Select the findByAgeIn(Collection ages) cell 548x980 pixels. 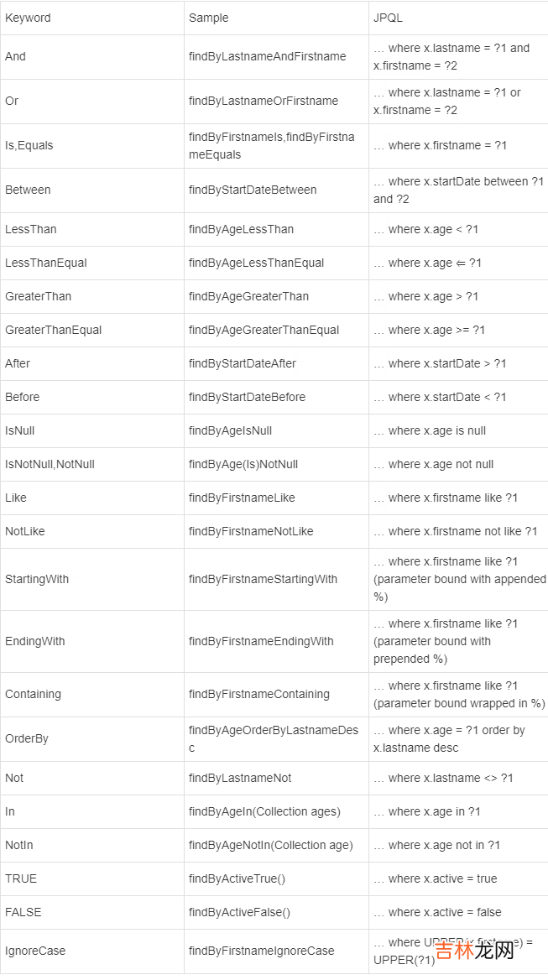pos(264,811)
